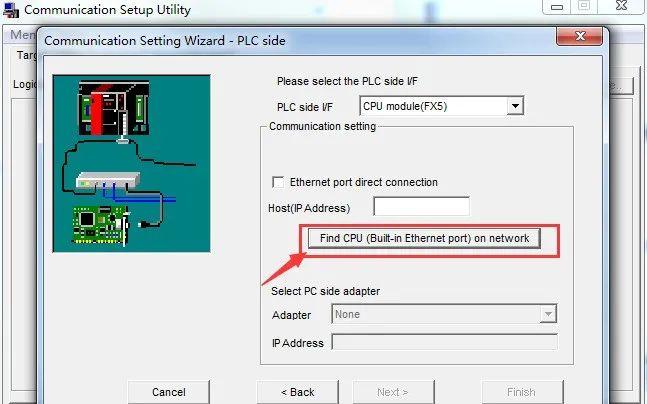Click the CPU module(FX5) combo box arrow
This screenshot has height=404, width=647.
click(515, 106)
